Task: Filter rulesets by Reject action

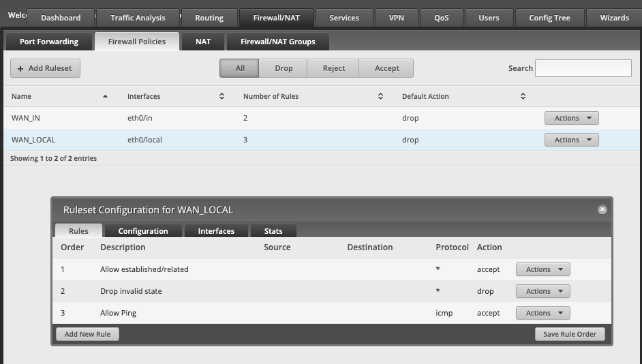Action: coord(333,68)
